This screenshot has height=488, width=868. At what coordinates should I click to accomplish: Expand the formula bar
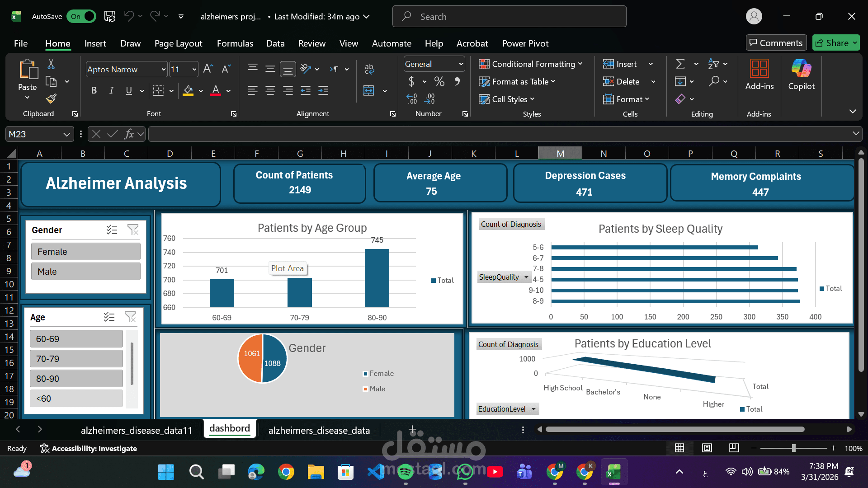tap(856, 133)
